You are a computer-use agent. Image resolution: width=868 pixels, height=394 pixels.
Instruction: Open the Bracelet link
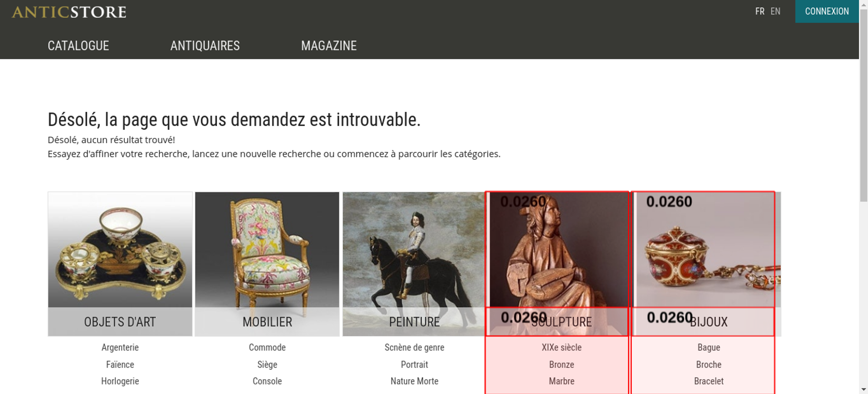(709, 381)
